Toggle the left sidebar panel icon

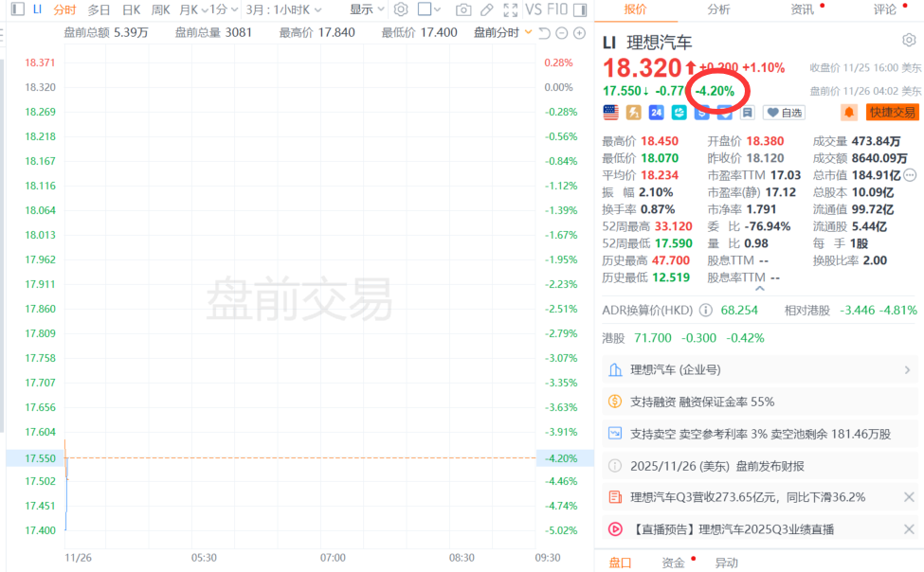coord(18,9)
